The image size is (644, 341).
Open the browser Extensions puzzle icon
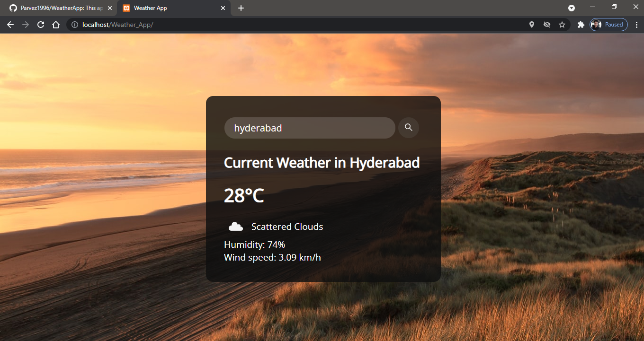click(x=581, y=24)
